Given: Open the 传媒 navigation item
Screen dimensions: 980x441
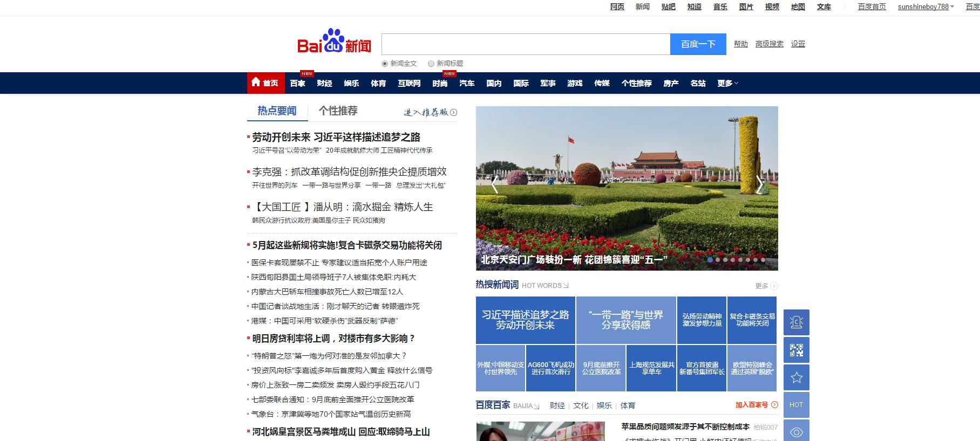Looking at the screenshot, I should 602,83.
